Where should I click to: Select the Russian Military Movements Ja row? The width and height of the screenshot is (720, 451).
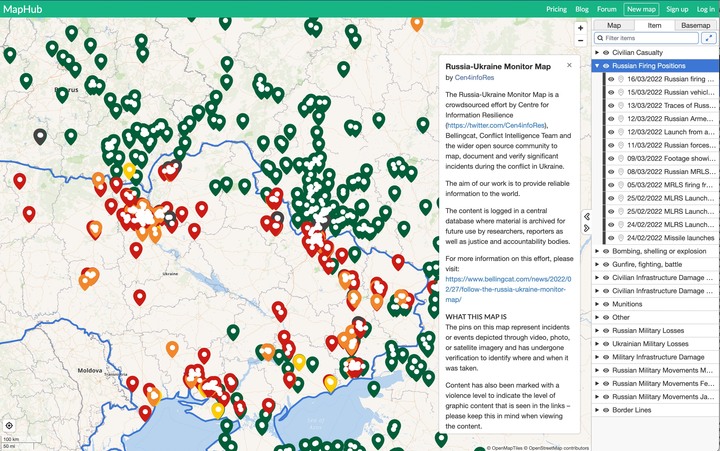[x=656, y=397]
